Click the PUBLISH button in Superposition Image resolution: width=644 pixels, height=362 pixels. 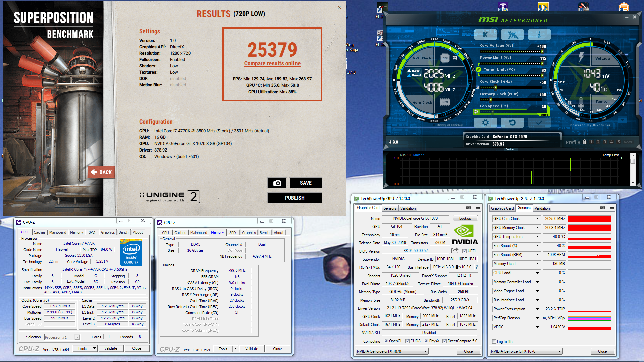294,198
